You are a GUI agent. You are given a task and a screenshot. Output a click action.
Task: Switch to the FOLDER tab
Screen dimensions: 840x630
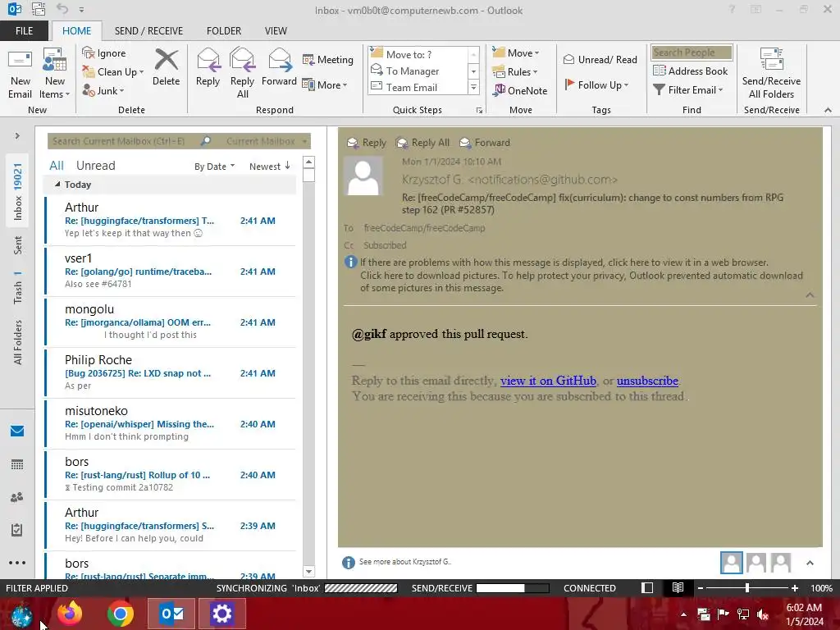click(224, 31)
